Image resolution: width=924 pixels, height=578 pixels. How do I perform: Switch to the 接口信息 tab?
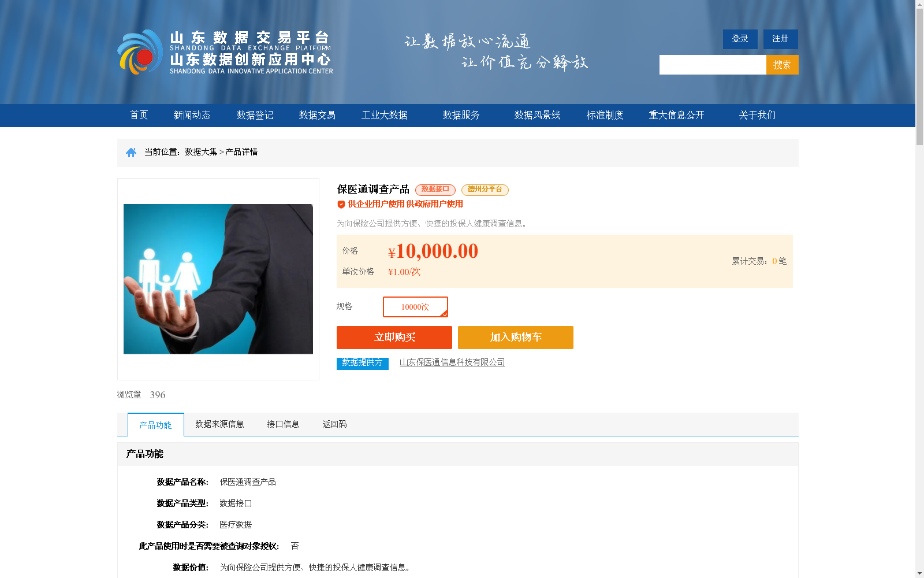(x=283, y=424)
